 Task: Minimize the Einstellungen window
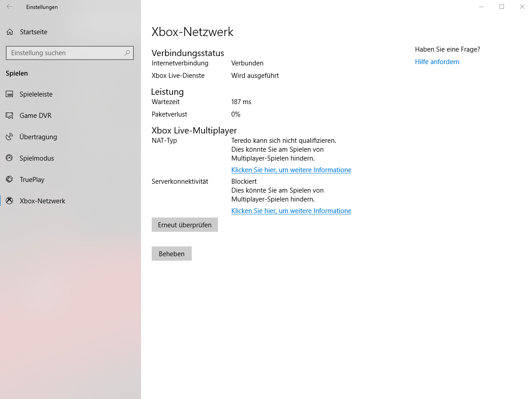click(x=481, y=7)
